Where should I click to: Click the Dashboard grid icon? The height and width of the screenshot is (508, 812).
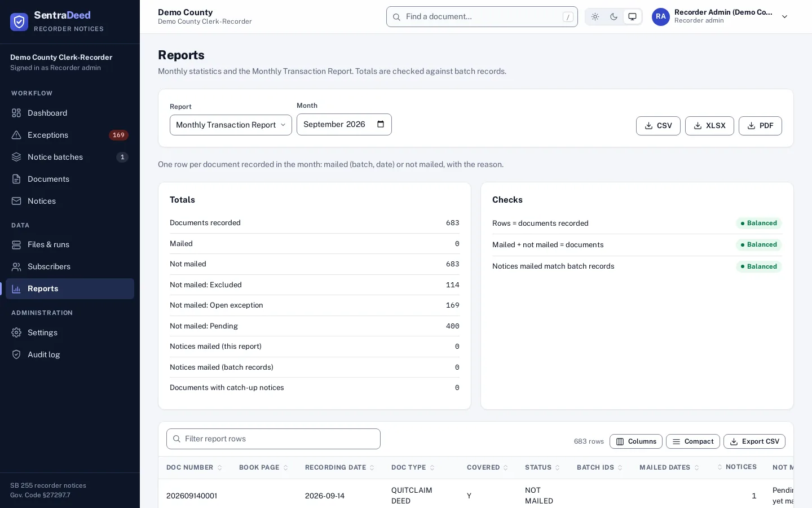pos(16,113)
